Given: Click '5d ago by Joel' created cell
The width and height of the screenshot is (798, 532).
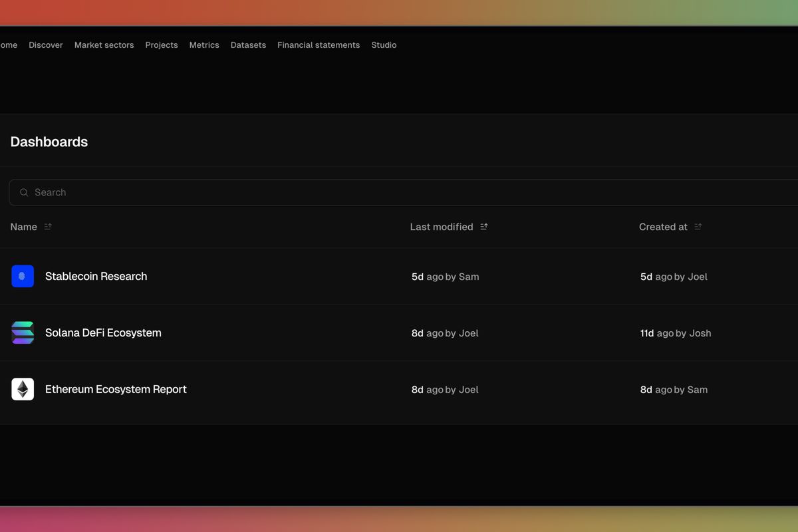Looking at the screenshot, I should coord(674,277).
